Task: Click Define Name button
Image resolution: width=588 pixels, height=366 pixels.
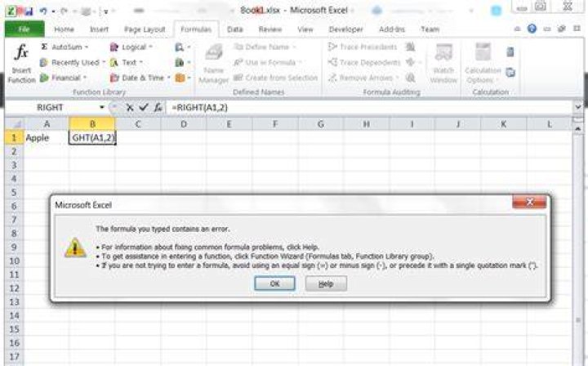Action: coord(265,47)
